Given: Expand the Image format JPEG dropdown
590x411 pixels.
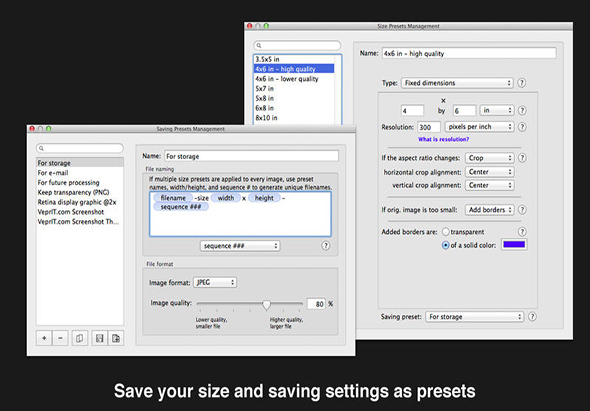Looking at the screenshot, I should (x=215, y=282).
